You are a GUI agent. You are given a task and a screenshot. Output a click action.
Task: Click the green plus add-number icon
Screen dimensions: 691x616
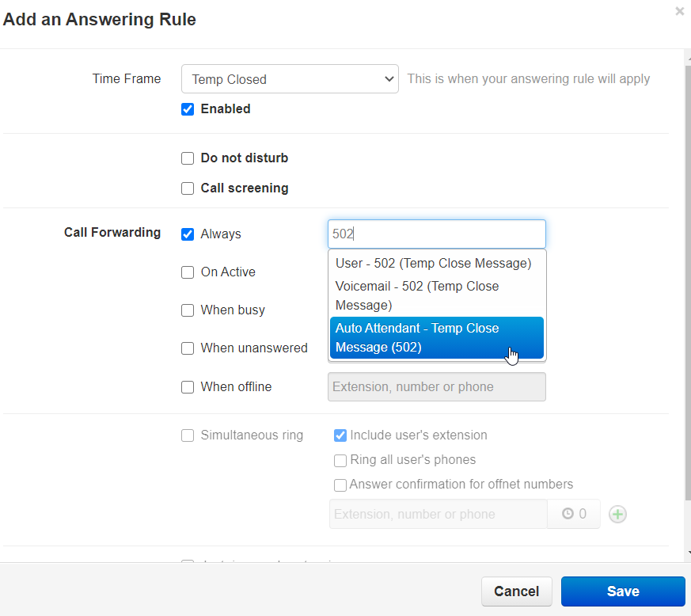pos(617,514)
